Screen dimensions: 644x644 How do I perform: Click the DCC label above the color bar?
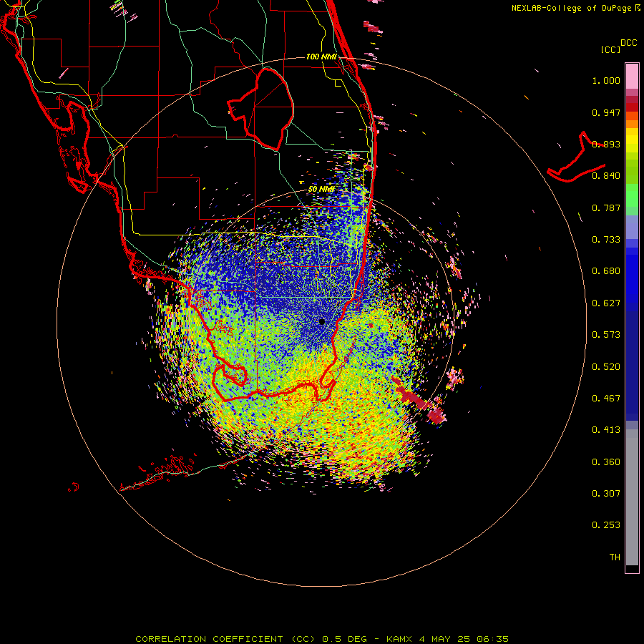629,43
